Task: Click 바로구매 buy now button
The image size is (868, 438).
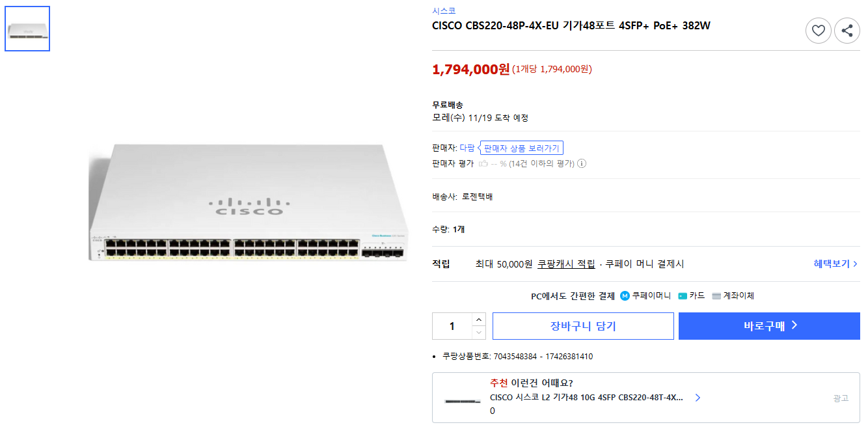Action: (x=769, y=326)
